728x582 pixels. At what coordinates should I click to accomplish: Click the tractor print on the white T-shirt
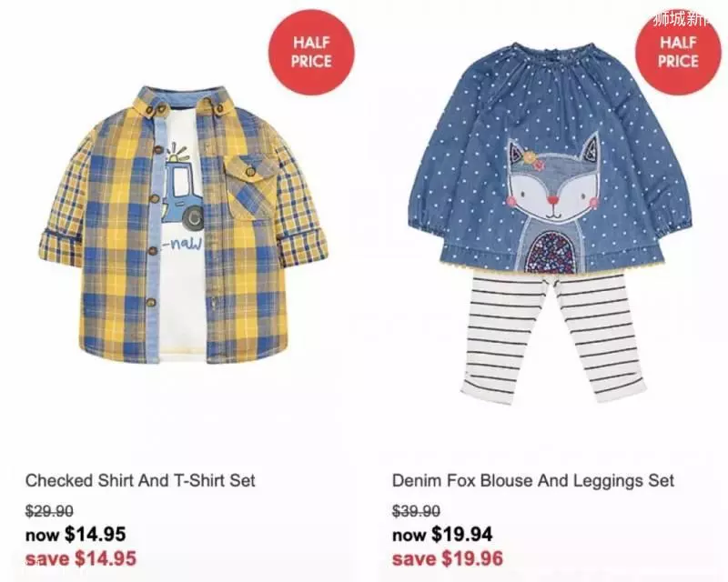[182, 186]
